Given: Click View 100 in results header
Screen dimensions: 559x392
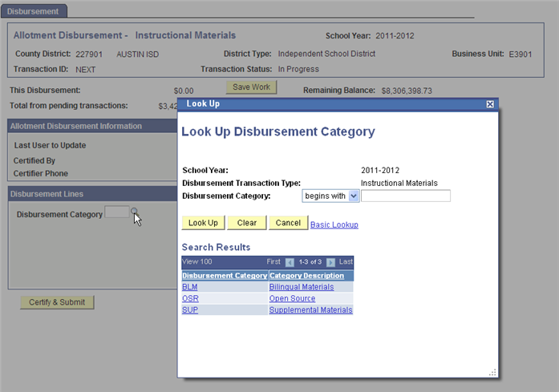Looking at the screenshot, I should coord(197,261).
